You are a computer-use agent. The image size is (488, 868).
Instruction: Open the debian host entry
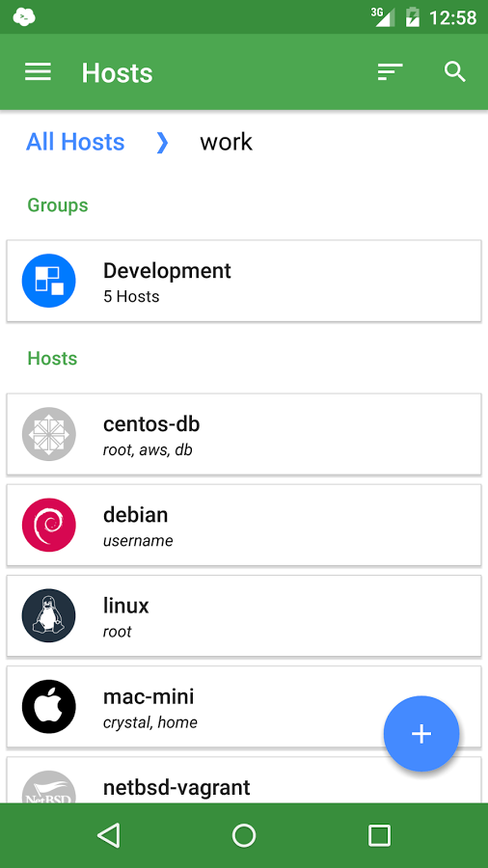[x=244, y=525]
